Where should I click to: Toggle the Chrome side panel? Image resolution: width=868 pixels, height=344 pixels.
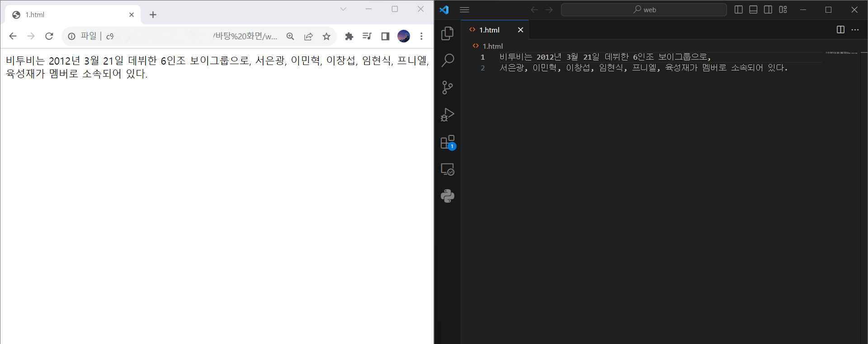pyautogui.click(x=385, y=36)
